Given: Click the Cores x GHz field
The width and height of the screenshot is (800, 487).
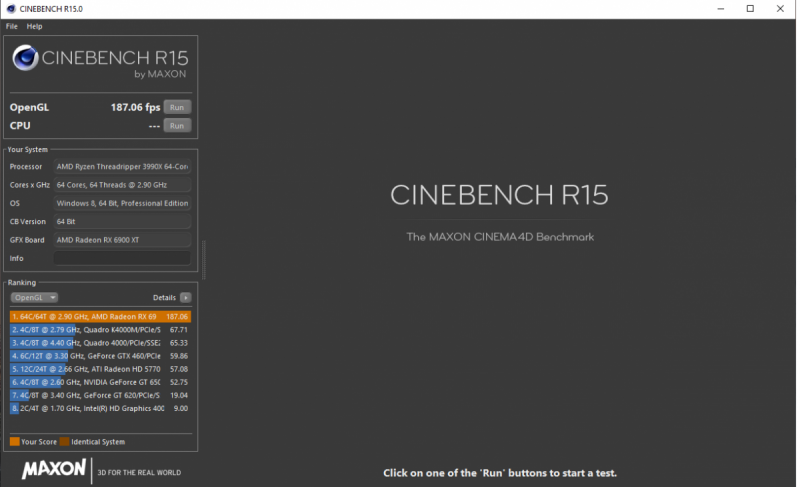Looking at the screenshot, I should [x=122, y=185].
